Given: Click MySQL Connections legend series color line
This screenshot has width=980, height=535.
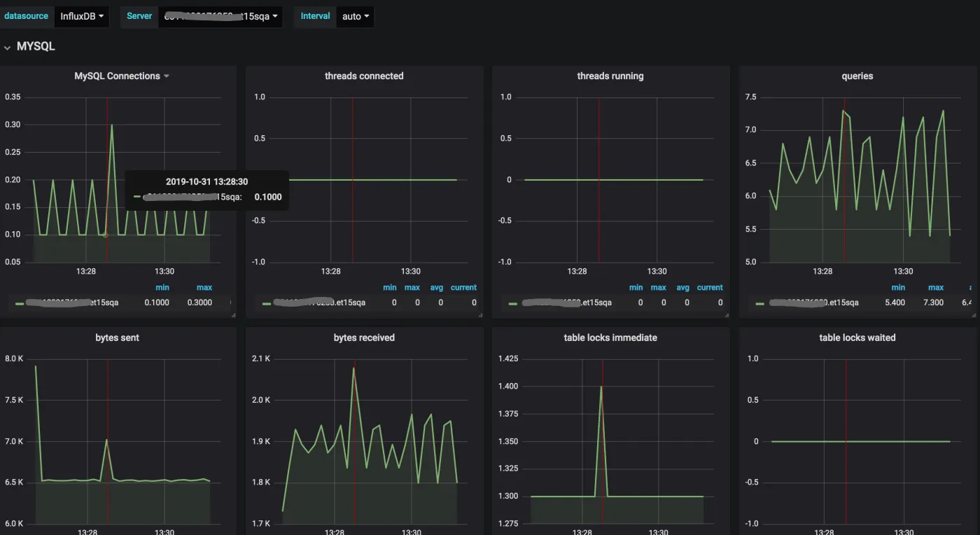Looking at the screenshot, I should pos(20,303).
